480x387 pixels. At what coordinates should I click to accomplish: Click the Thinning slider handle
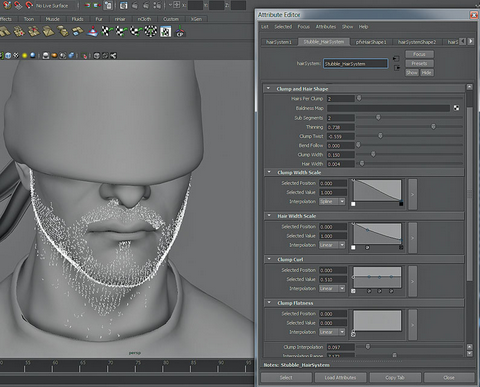click(433, 127)
